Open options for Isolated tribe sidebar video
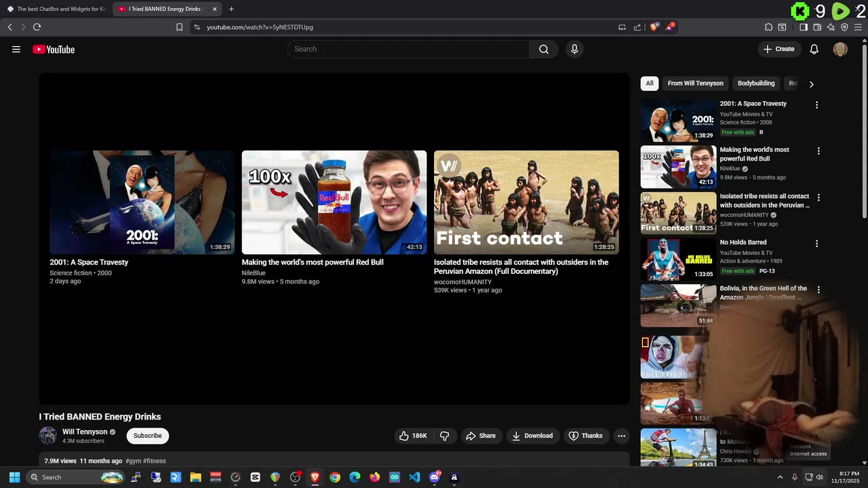The height and width of the screenshot is (488, 868). pos(818,197)
